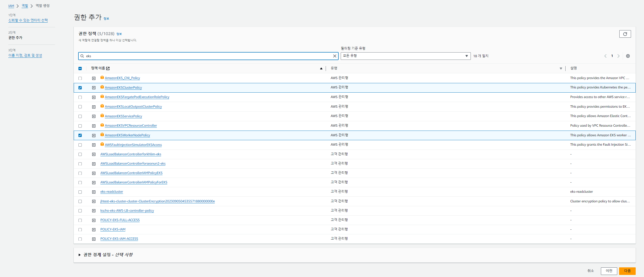The image size is (644, 277).
Task: Sort ascending by 정책 이름 column arrow
Action: point(321,68)
